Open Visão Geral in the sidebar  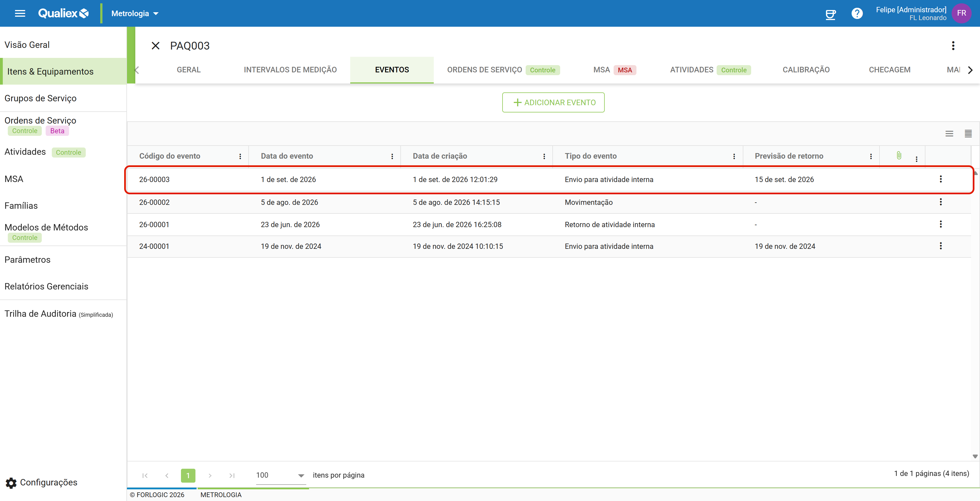point(63,45)
